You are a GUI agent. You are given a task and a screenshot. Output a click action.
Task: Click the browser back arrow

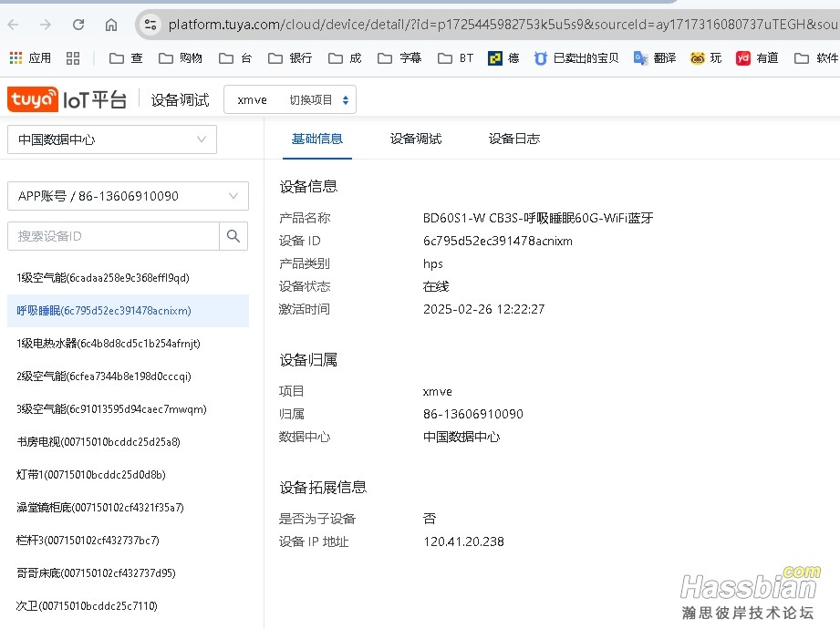(14, 25)
